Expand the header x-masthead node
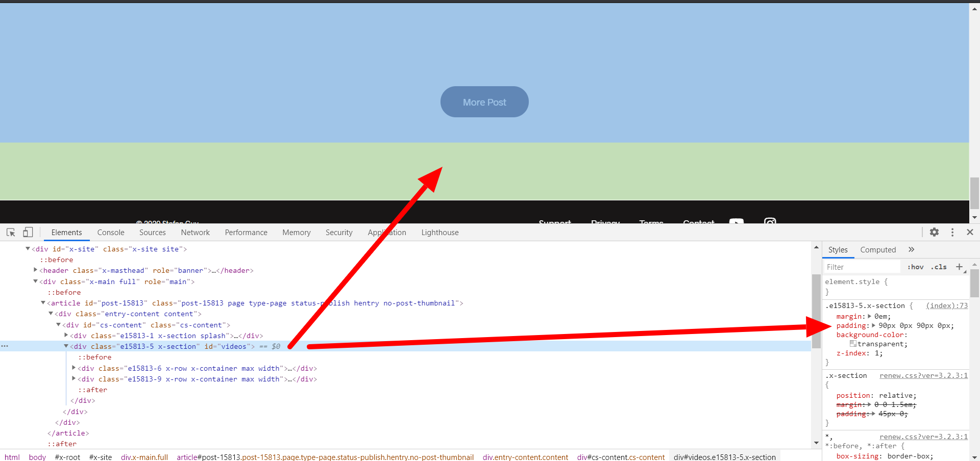 point(35,270)
